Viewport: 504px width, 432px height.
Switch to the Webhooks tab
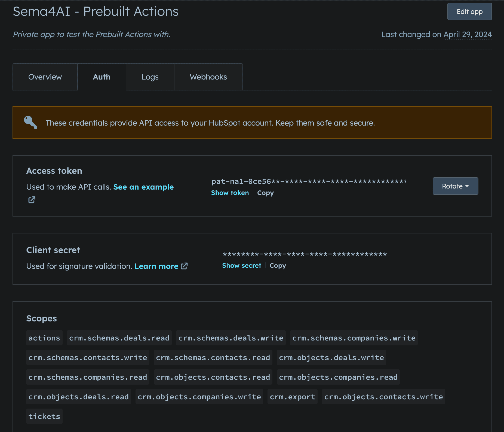(x=208, y=77)
